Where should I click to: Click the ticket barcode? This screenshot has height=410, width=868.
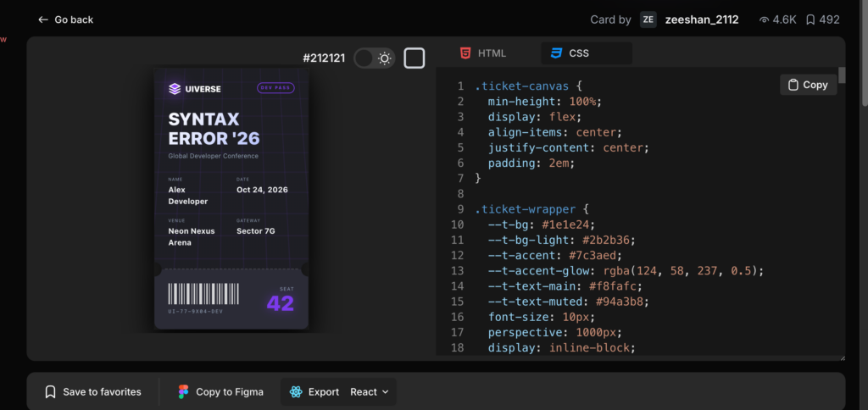pos(203,294)
